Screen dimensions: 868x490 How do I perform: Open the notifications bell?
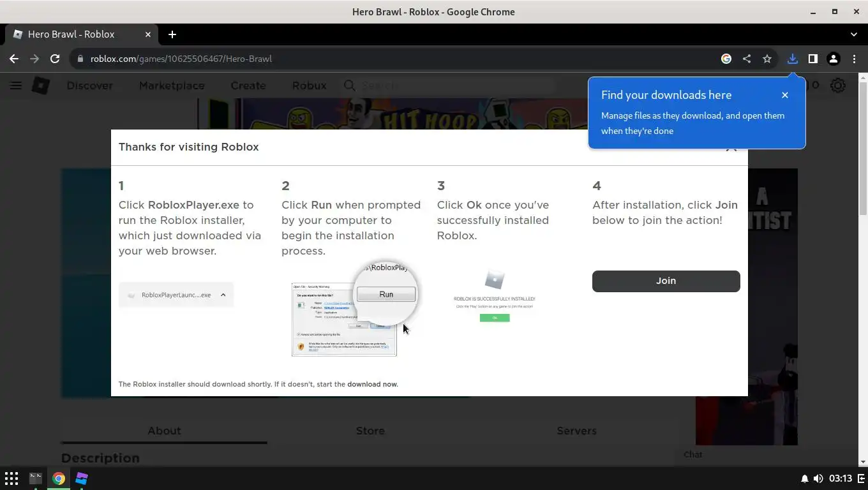(x=804, y=479)
